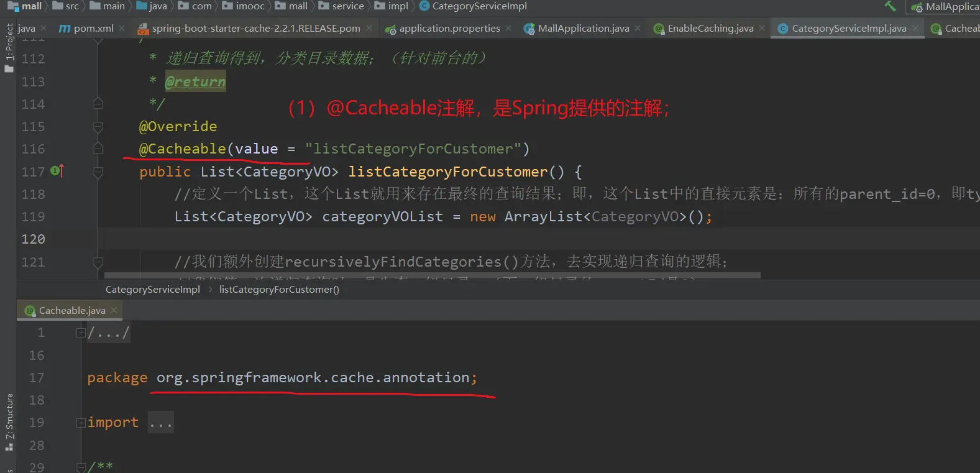Screen dimensions: 980x473
Task: Close the pom.xml tab
Action: pos(122,28)
